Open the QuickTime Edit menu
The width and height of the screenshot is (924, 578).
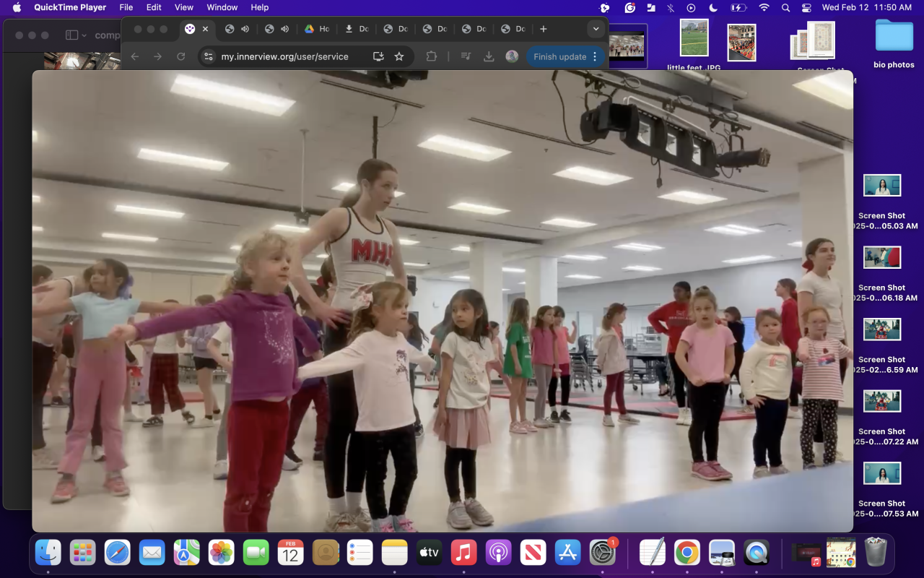tap(154, 7)
